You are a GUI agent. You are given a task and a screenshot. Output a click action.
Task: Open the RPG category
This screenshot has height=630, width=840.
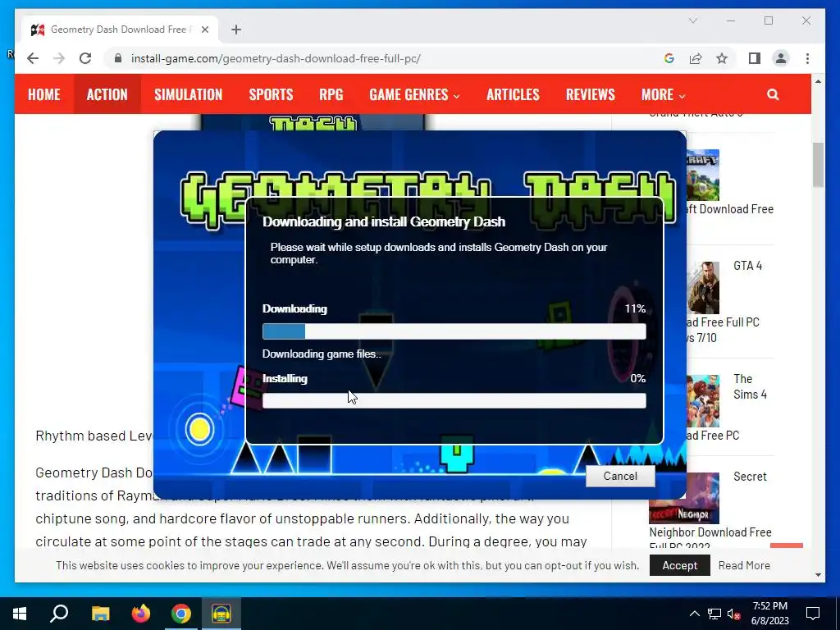click(x=331, y=95)
